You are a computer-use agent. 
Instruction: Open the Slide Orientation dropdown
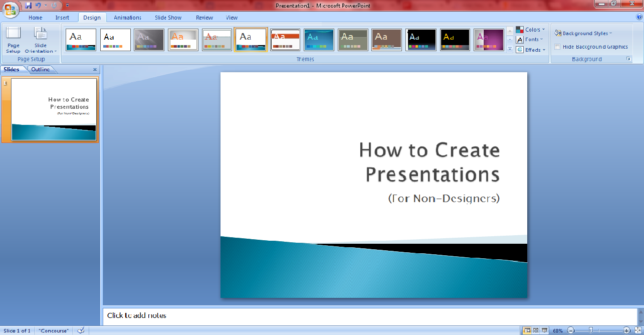(x=41, y=41)
